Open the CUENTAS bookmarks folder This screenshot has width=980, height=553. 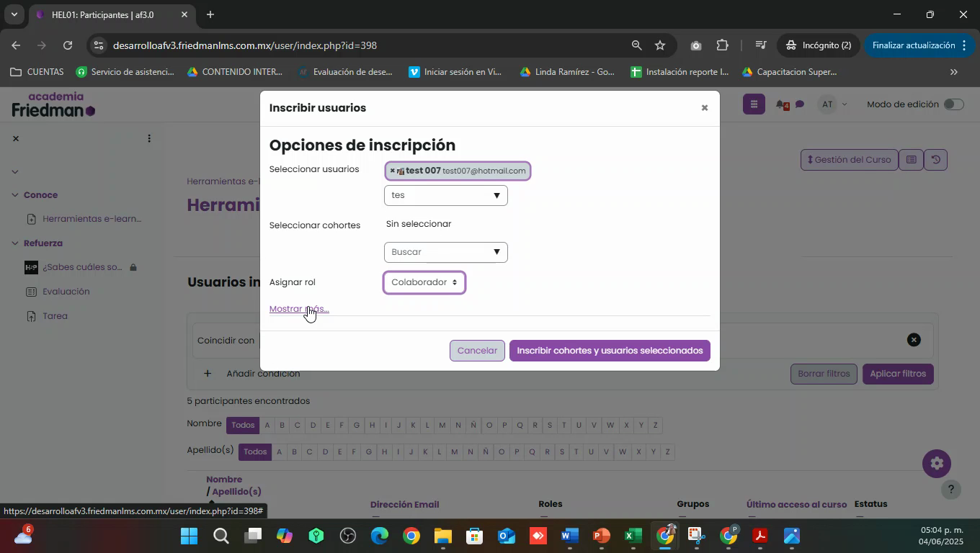(x=37, y=72)
